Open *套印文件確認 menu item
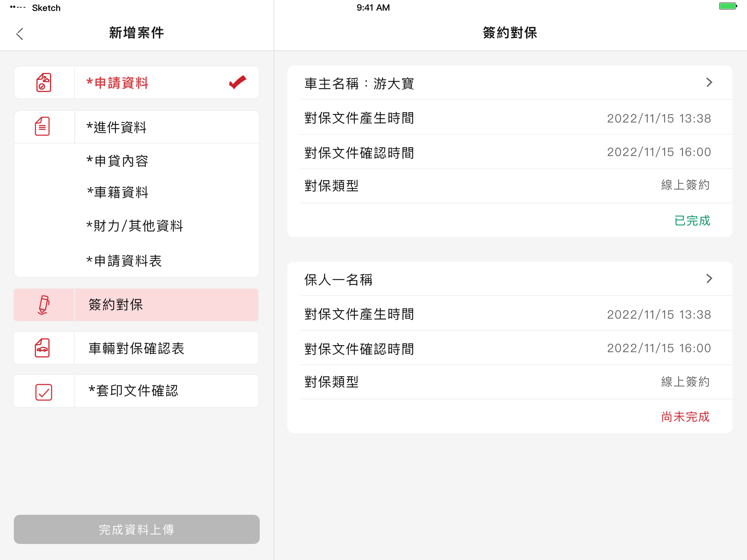This screenshot has height=560, width=747. tap(136, 391)
